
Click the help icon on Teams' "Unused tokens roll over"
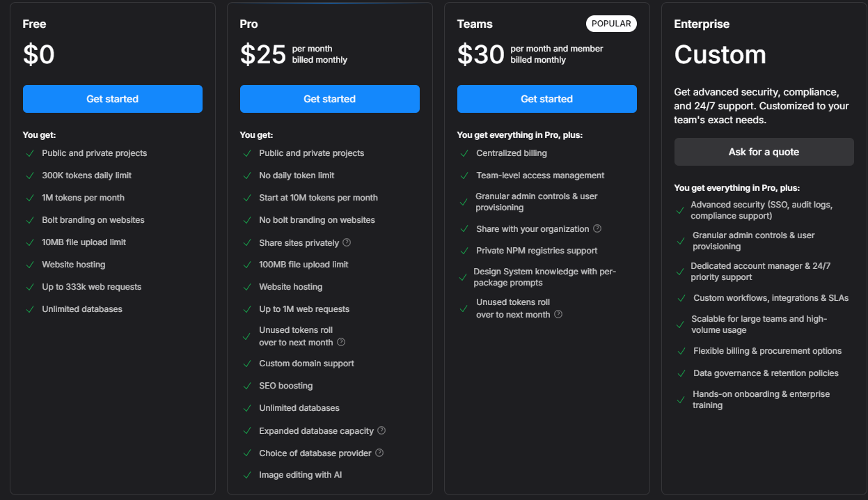(x=559, y=314)
